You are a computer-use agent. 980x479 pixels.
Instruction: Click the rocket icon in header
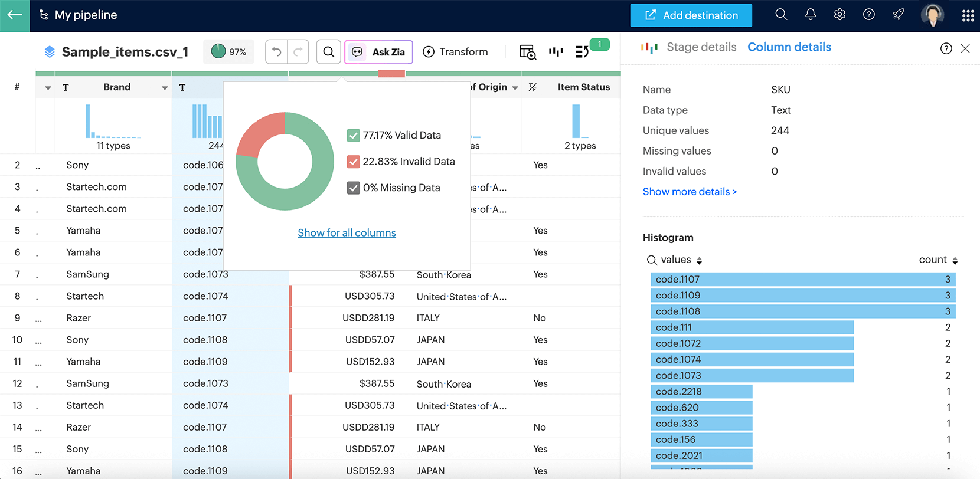point(898,15)
